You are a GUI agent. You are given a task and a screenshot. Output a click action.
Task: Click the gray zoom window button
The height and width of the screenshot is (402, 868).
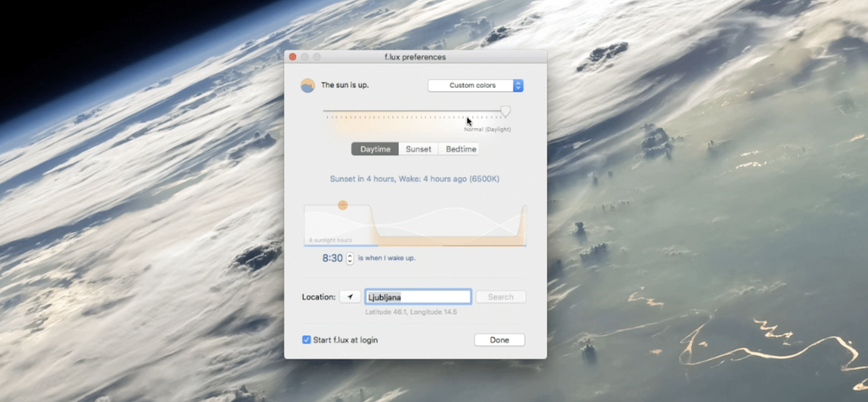pyautogui.click(x=317, y=57)
